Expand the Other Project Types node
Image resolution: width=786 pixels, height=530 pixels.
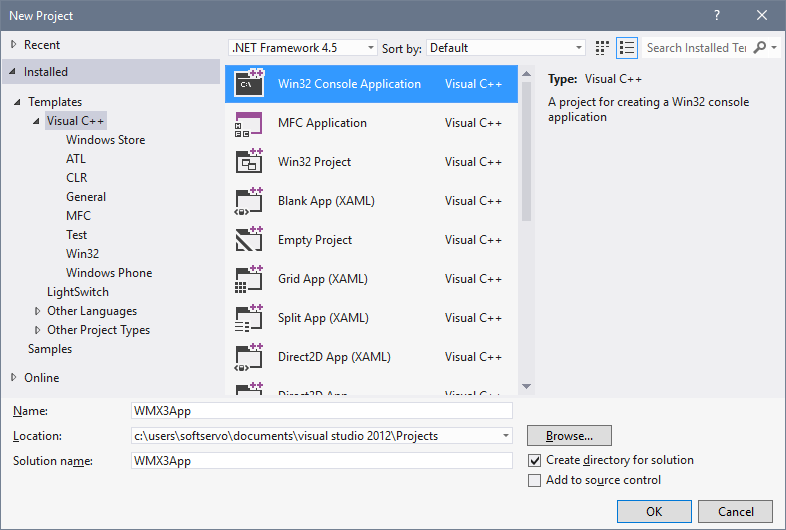click(38, 330)
